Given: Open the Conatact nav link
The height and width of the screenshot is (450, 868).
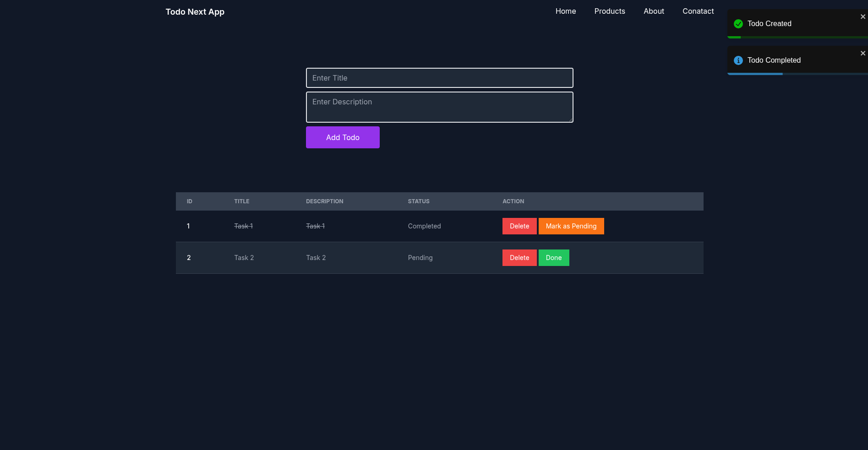Looking at the screenshot, I should 698,11.
